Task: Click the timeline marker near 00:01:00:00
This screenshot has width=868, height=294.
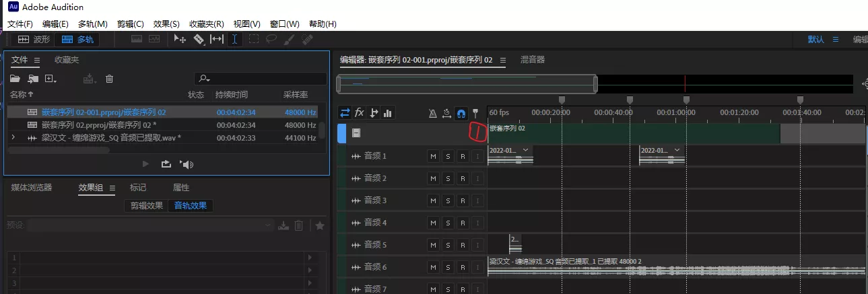Action: click(x=686, y=100)
